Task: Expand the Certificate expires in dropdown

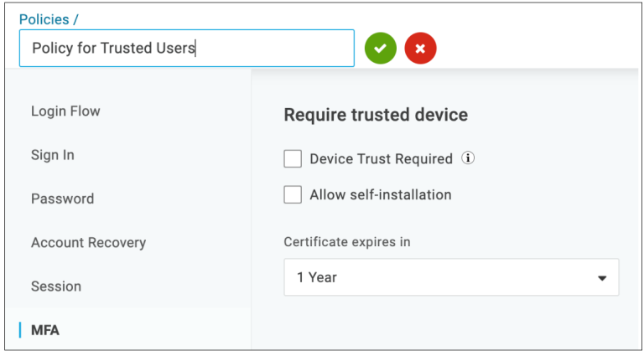Action: pos(451,277)
